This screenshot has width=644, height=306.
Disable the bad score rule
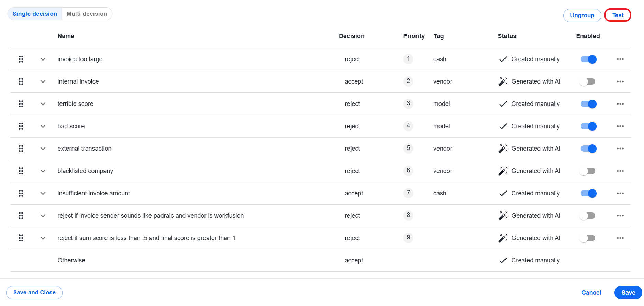[x=588, y=126]
